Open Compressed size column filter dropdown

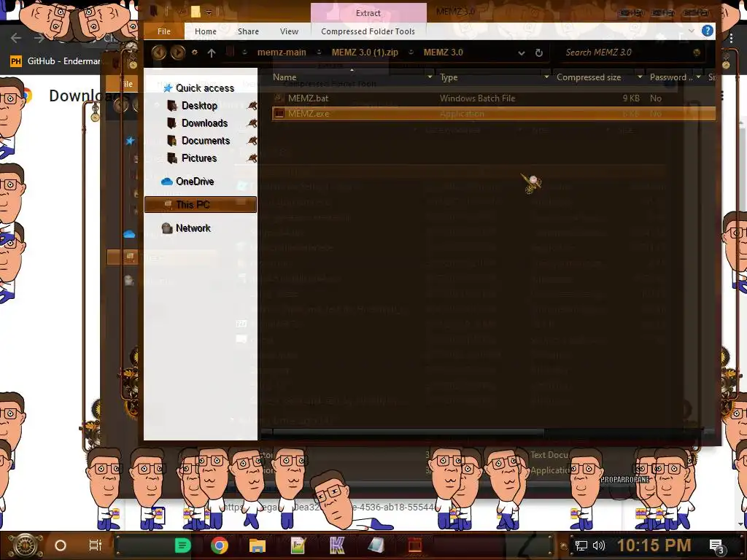coord(640,77)
